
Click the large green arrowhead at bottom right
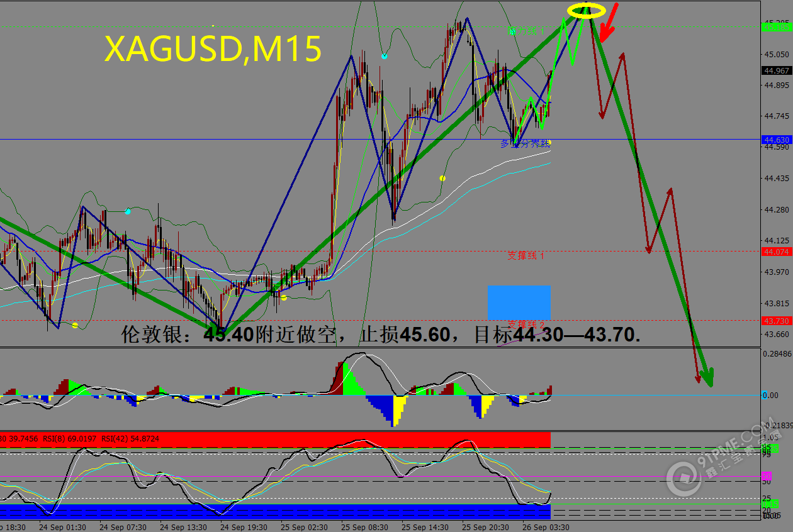(707, 377)
